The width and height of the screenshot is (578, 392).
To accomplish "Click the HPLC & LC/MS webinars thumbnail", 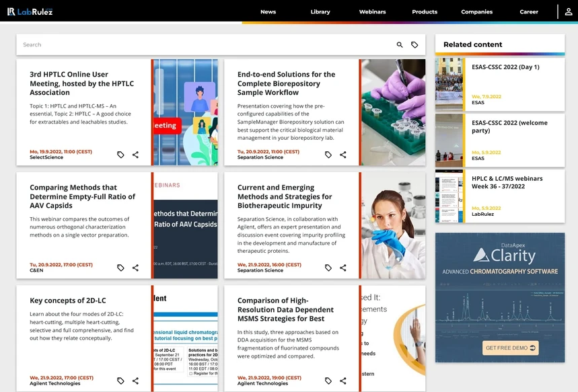I will coord(449,196).
